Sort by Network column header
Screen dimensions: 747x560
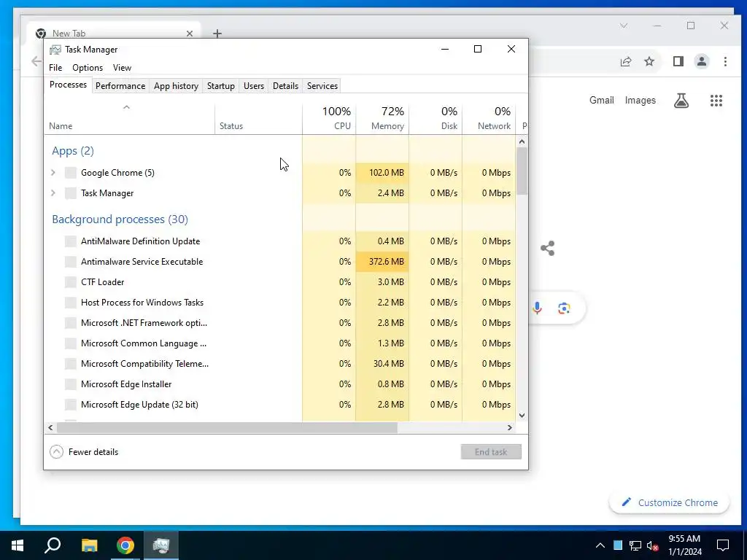click(489, 119)
